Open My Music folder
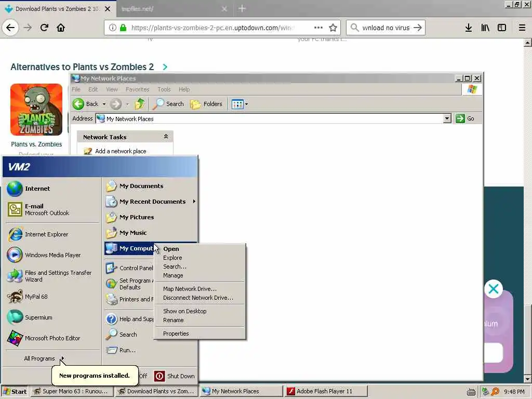 tap(150, 233)
